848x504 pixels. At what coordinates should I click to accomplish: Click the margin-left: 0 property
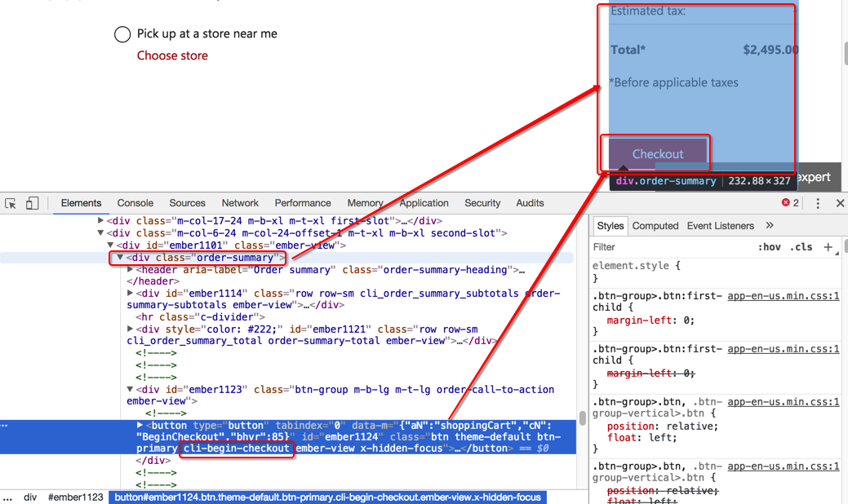click(x=650, y=320)
